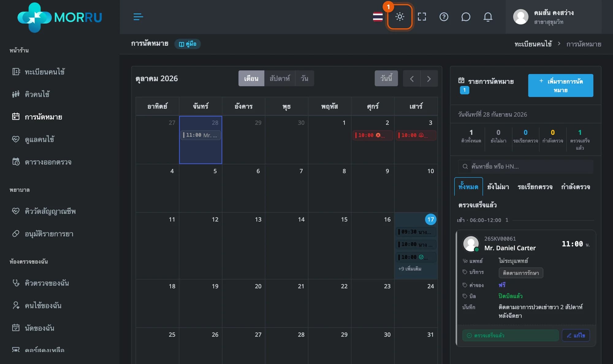Jump to today with วันนี้ button
This screenshot has height=364, width=613.
click(x=386, y=78)
